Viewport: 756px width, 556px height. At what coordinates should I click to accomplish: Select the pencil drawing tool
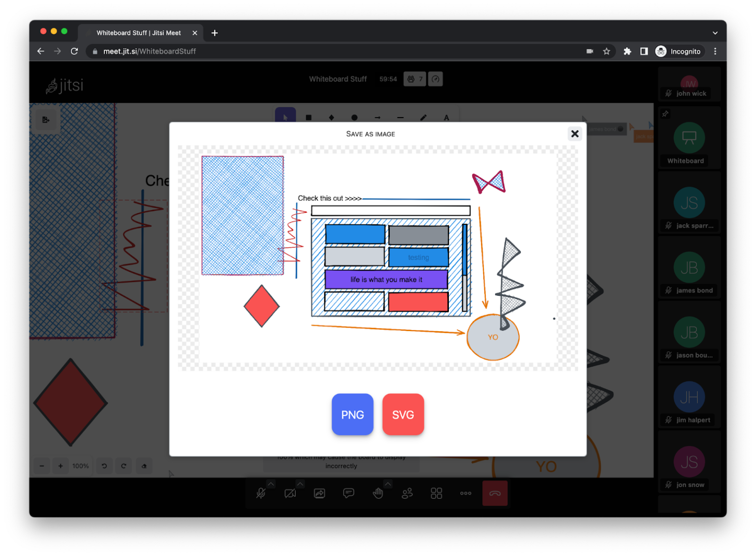tap(423, 117)
